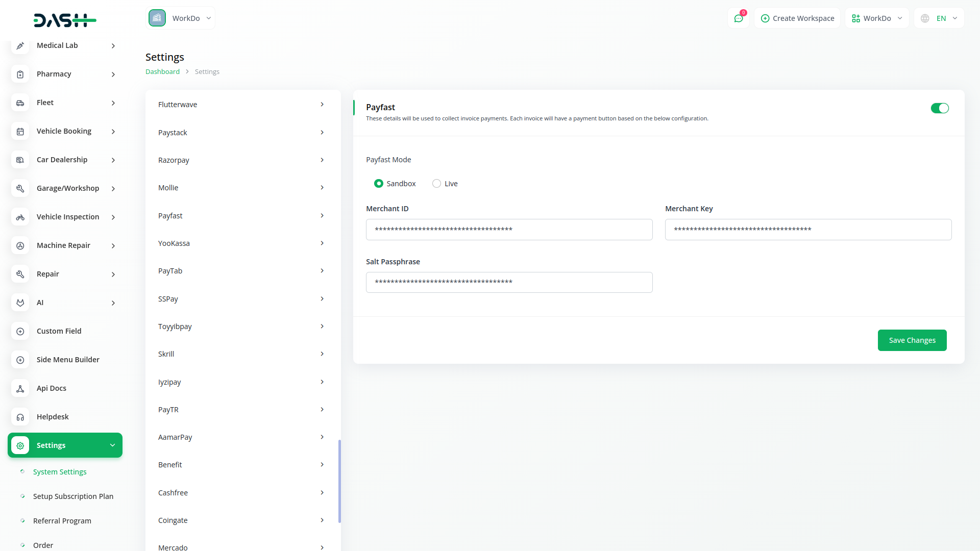This screenshot has width=980, height=551.
Task: Expand the Vehicle Booking menu chevron
Action: (x=113, y=132)
